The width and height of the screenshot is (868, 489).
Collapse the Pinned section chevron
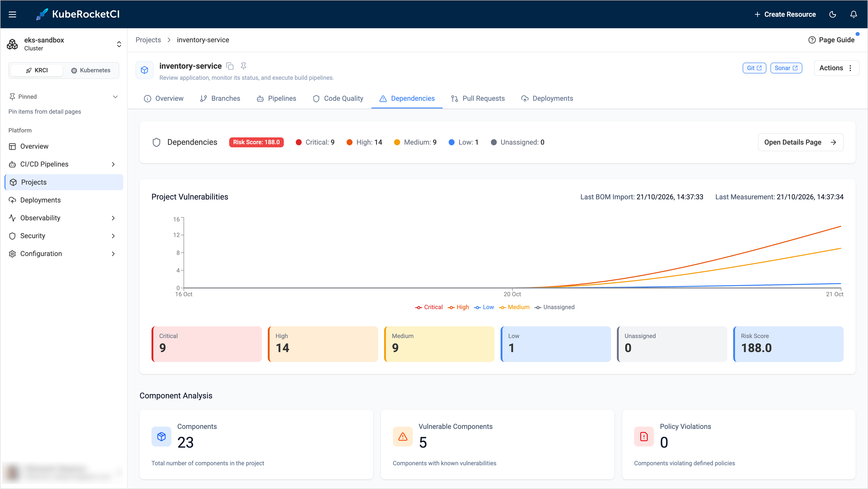click(x=115, y=97)
